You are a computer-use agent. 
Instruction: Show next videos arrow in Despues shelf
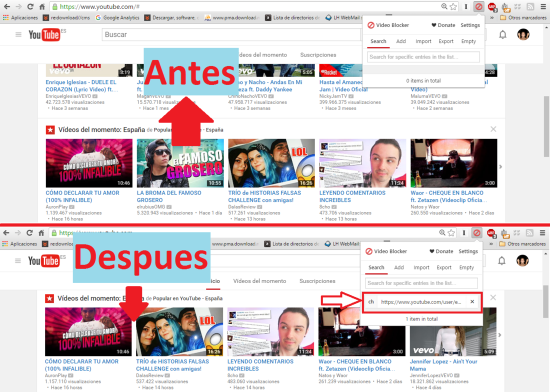pos(500,335)
